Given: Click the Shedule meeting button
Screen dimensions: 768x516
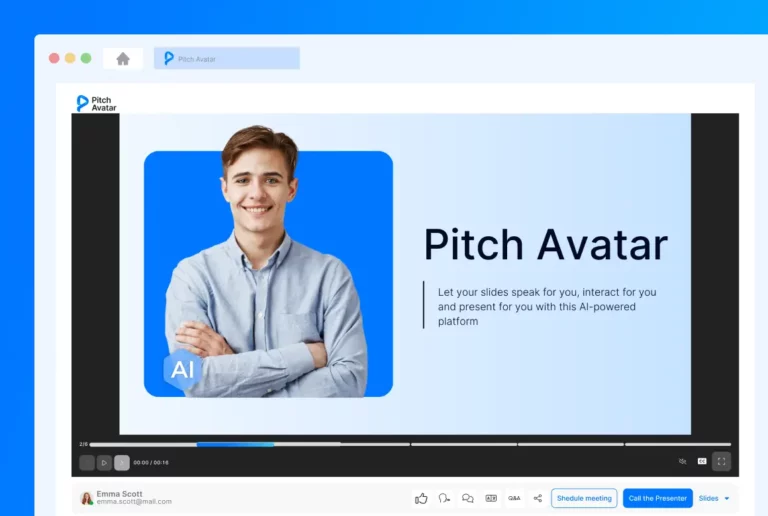Looking at the screenshot, I should coord(584,498).
